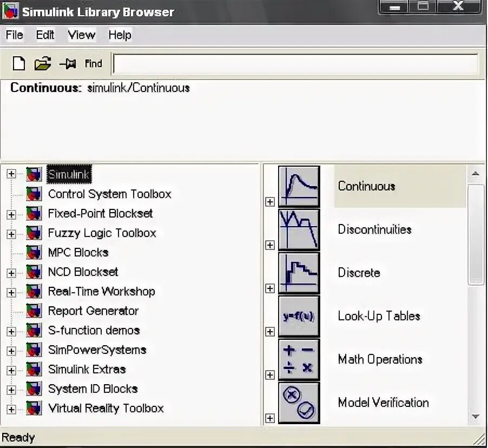Select the Discontinuities library label
The height and width of the screenshot is (448, 488).
[x=375, y=229]
